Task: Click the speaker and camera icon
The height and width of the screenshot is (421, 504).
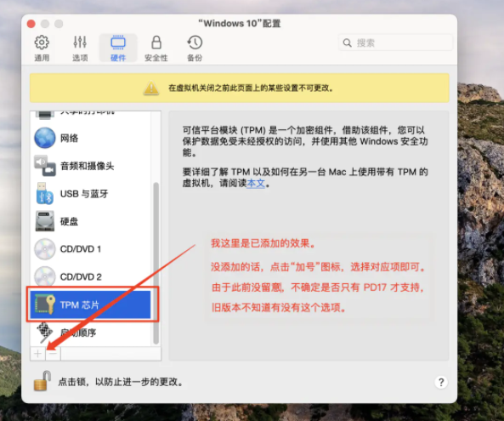Action: click(x=45, y=166)
